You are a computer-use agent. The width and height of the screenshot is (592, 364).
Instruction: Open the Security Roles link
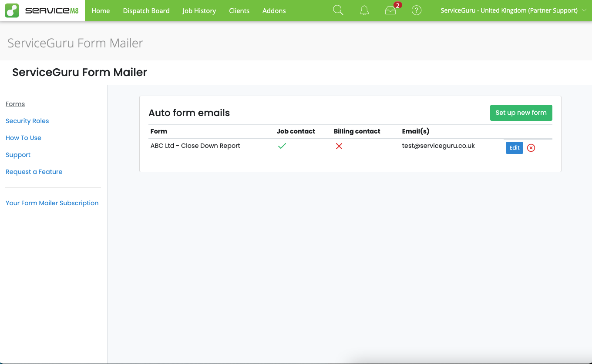27,121
